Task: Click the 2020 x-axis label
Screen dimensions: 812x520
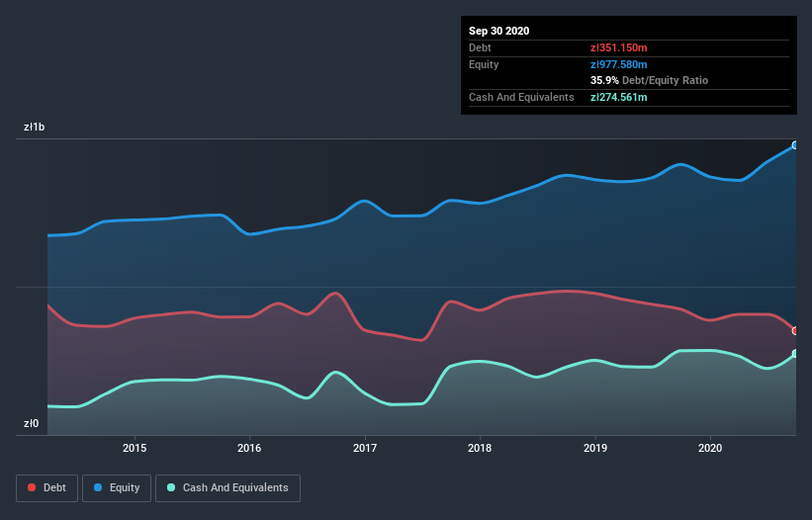Action: pyautogui.click(x=710, y=448)
